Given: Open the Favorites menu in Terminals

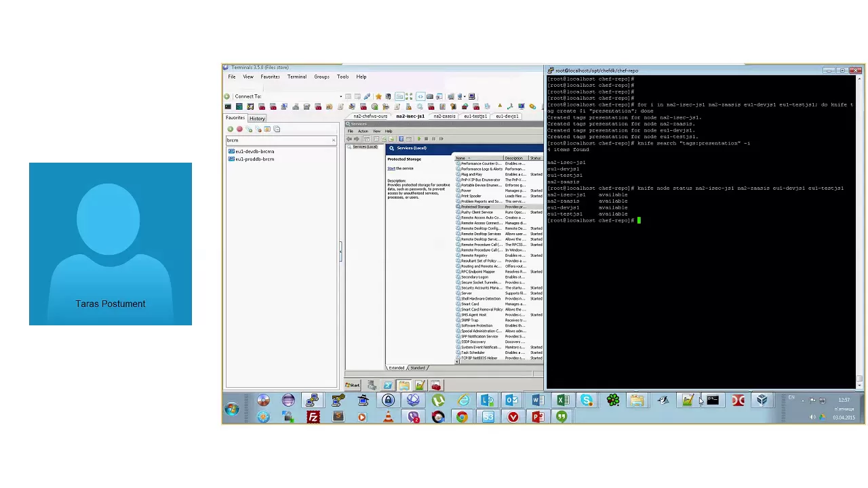Looking at the screenshot, I should coord(270,77).
